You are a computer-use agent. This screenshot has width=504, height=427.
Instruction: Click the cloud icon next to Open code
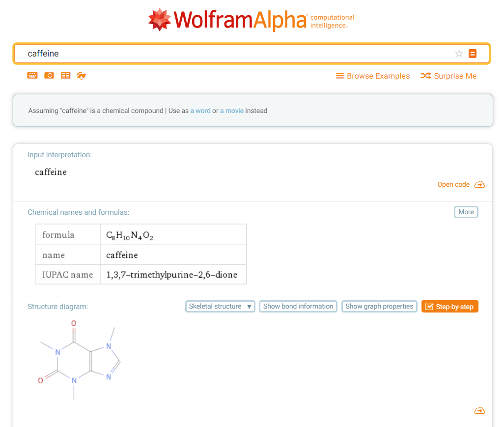click(479, 185)
